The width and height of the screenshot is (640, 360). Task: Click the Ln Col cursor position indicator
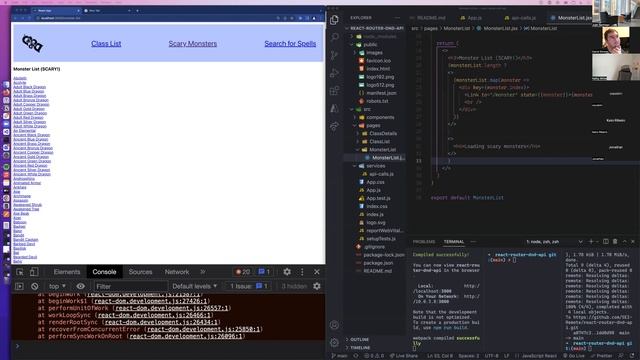(x=440, y=356)
